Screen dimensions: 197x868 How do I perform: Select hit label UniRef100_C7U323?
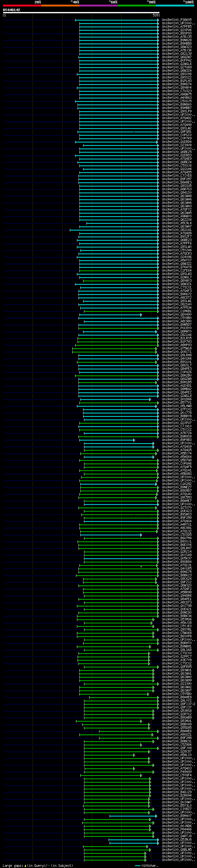[177, 91]
